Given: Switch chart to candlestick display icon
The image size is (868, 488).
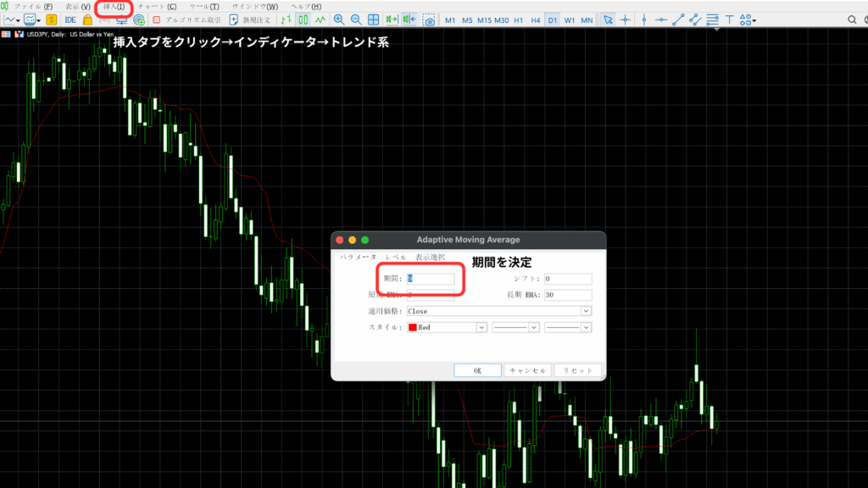Looking at the screenshot, I should pyautogui.click(x=303, y=19).
